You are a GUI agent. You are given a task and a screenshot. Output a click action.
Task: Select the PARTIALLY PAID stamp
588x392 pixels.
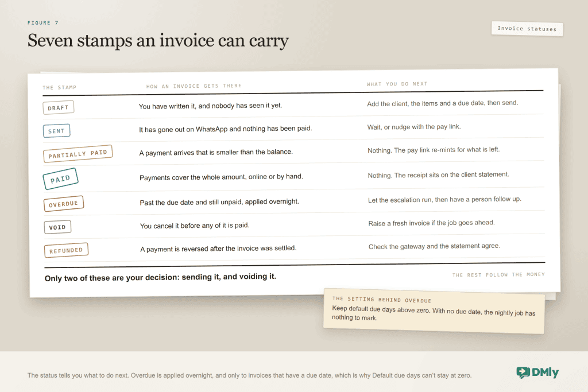[78, 154]
